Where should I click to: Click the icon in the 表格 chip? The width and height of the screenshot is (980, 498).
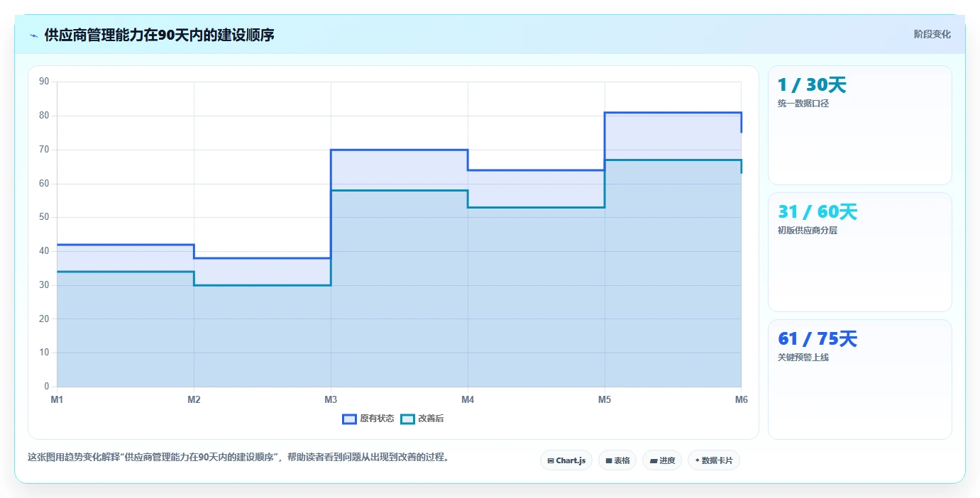(x=609, y=461)
